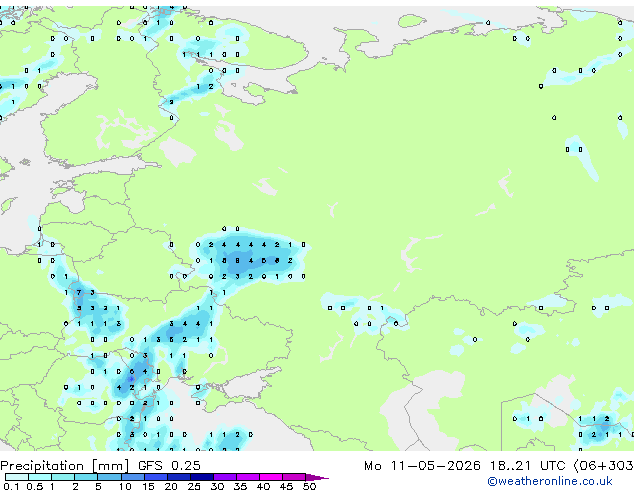The image size is (634, 490).
Task: Click the 45–50 mm legend swatch
Action: [x=294, y=477]
